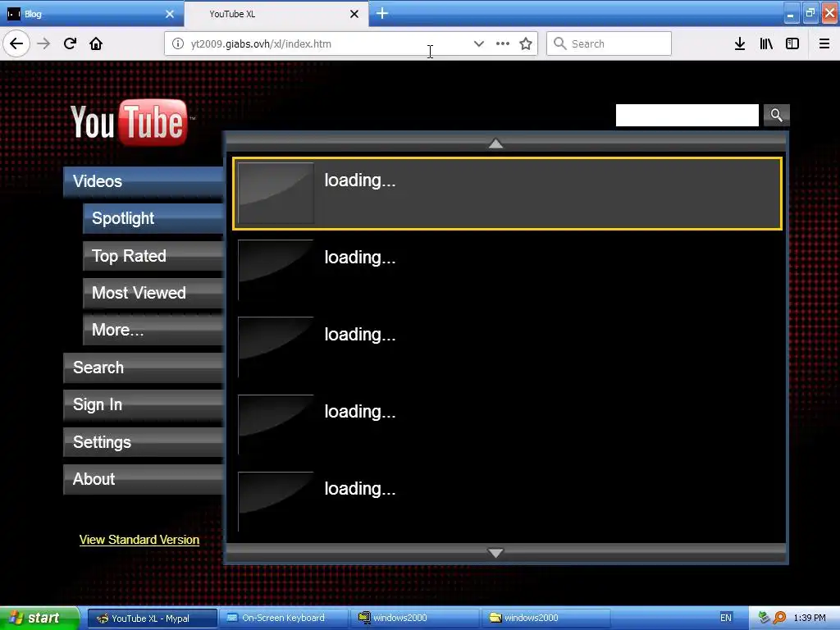
Task: Open the windows2000 taskbar item with computer icon
Action: (415, 619)
